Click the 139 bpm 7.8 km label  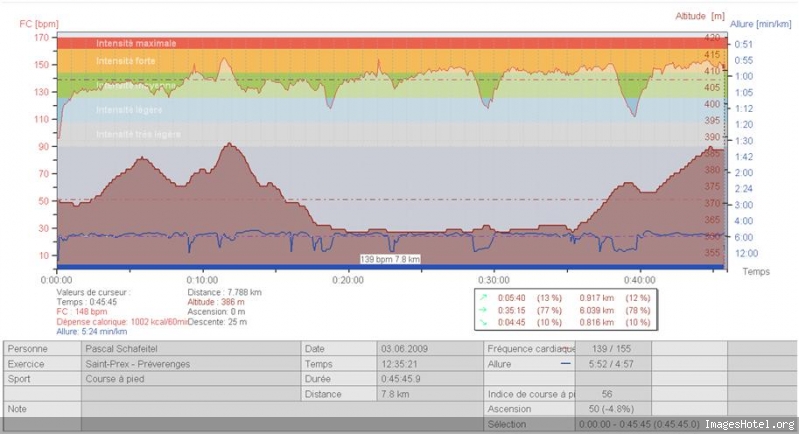point(390,259)
